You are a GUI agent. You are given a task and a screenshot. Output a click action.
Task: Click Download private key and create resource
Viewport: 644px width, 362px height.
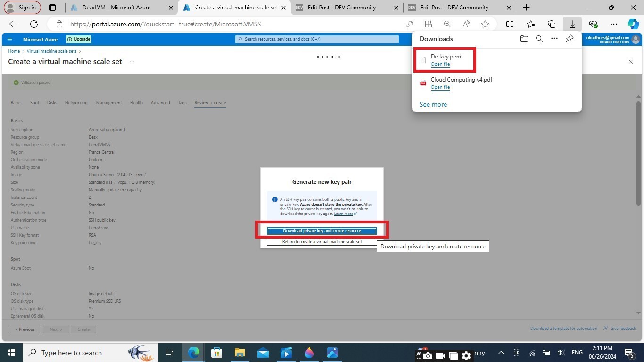[322, 231]
